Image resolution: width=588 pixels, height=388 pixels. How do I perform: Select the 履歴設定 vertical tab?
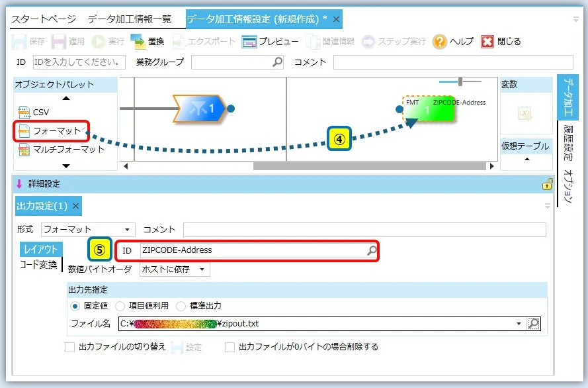(568, 143)
